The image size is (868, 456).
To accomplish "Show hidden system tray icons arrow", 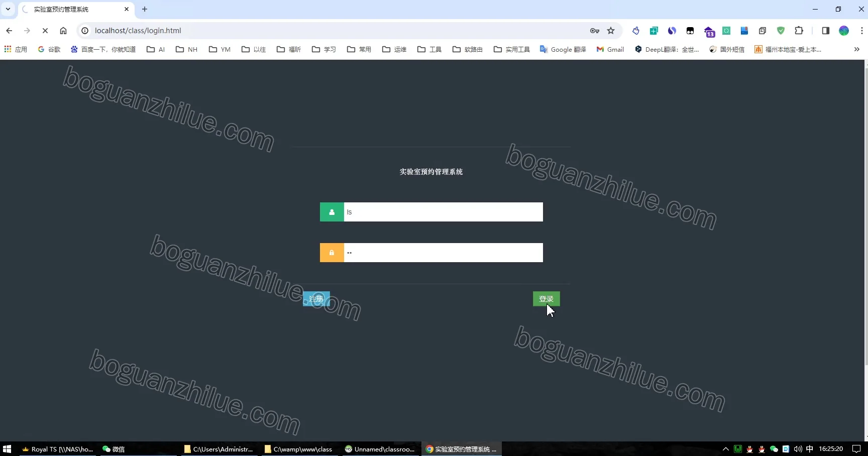I will [726, 449].
